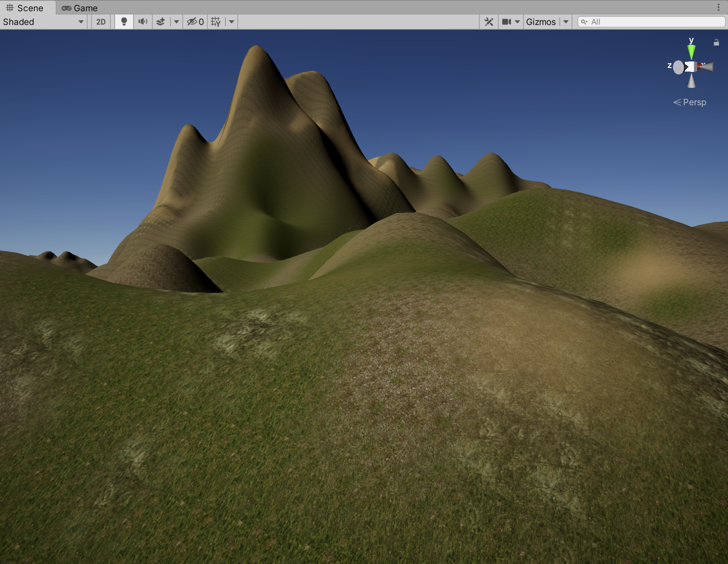Open the three-dot panel options menu
Screen dimensions: 728x564
click(x=718, y=7)
